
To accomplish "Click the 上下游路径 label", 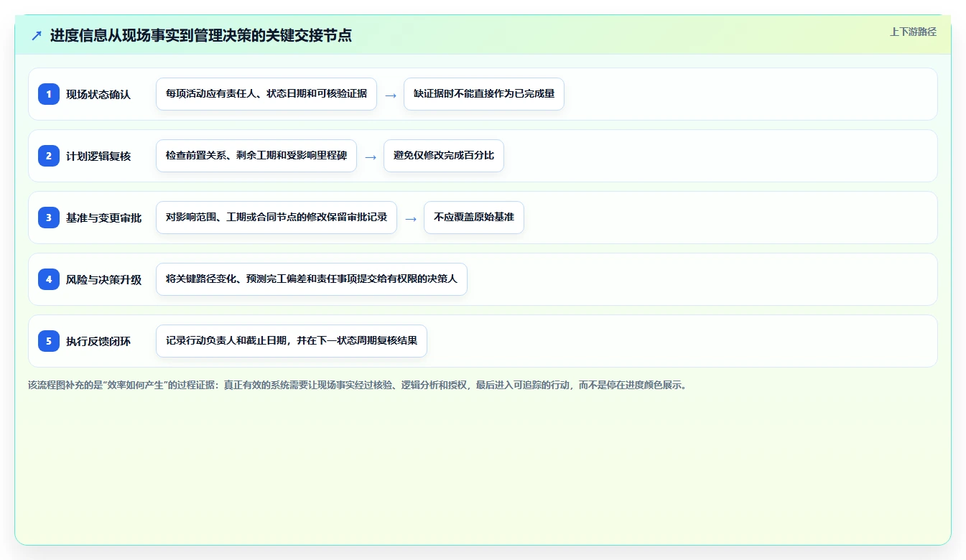I will point(913,32).
